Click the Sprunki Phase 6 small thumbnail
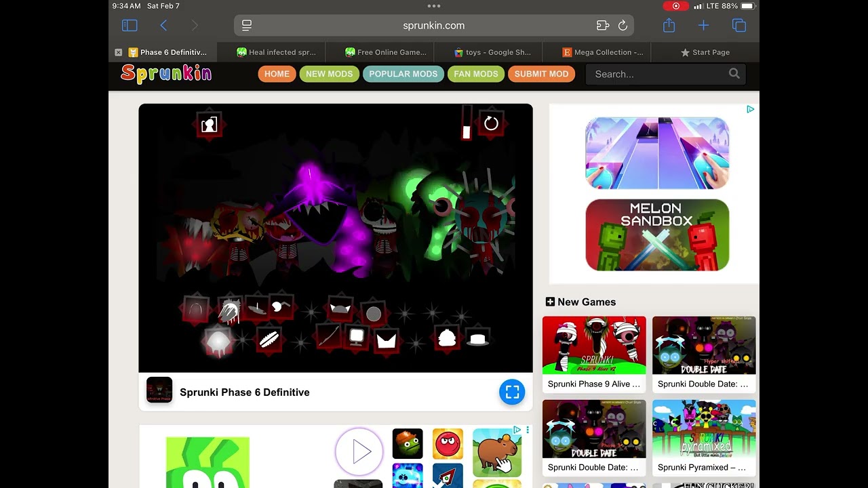The image size is (868, 488). coord(159,390)
